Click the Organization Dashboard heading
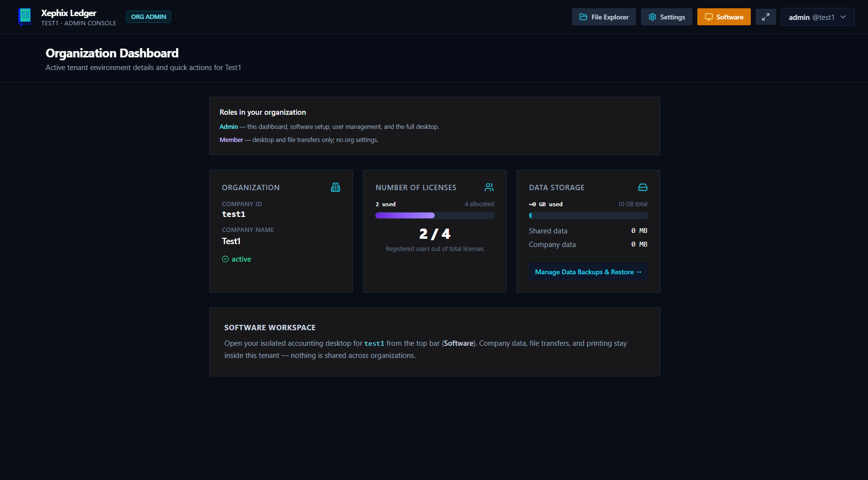This screenshot has height=480, width=868. [x=112, y=53]
